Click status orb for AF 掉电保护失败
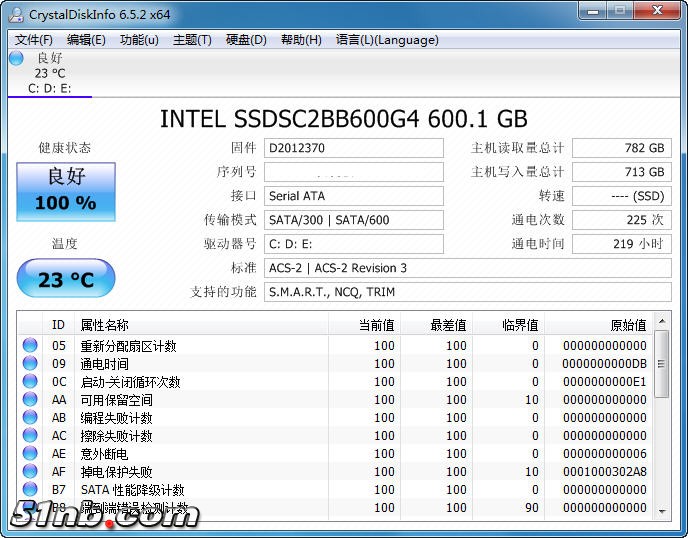This screenshot has width=688, height=538. [x=30, y=472]
